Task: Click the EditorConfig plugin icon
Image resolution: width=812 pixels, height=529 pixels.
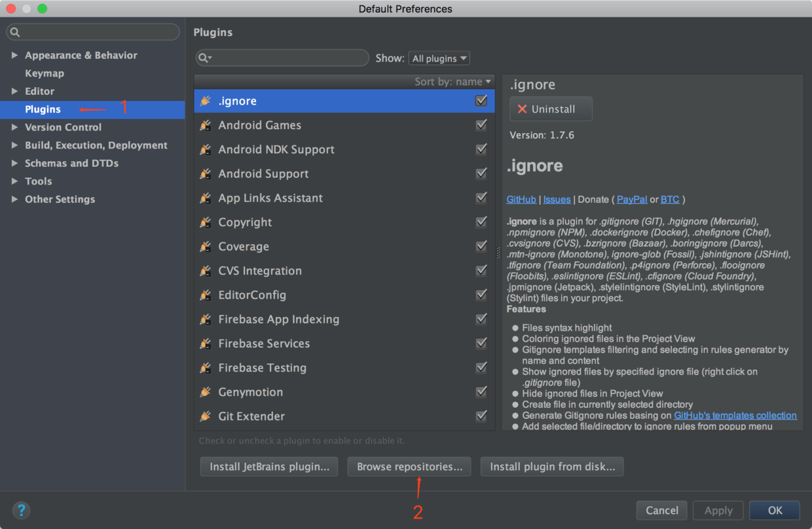Action: click(206, 295)
